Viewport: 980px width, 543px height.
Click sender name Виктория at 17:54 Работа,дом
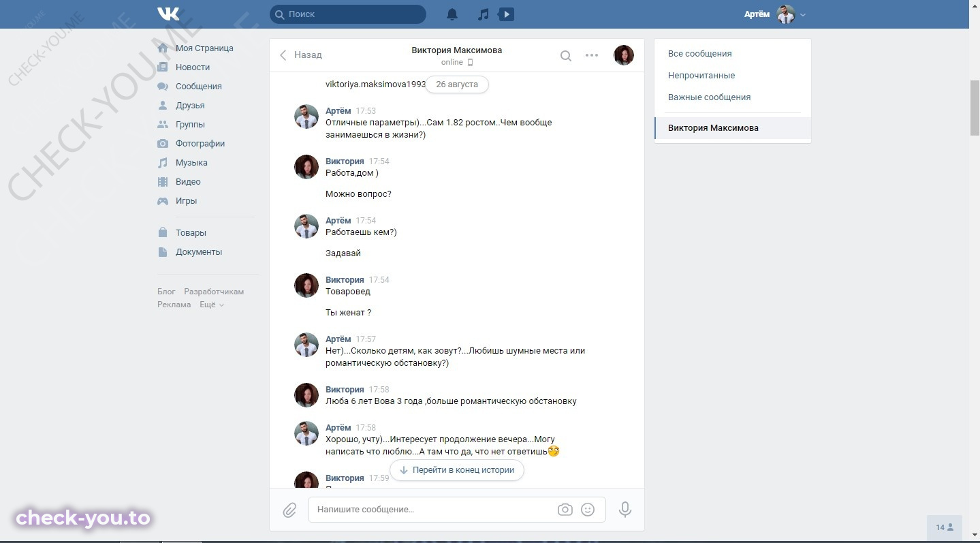click(345, 161)
